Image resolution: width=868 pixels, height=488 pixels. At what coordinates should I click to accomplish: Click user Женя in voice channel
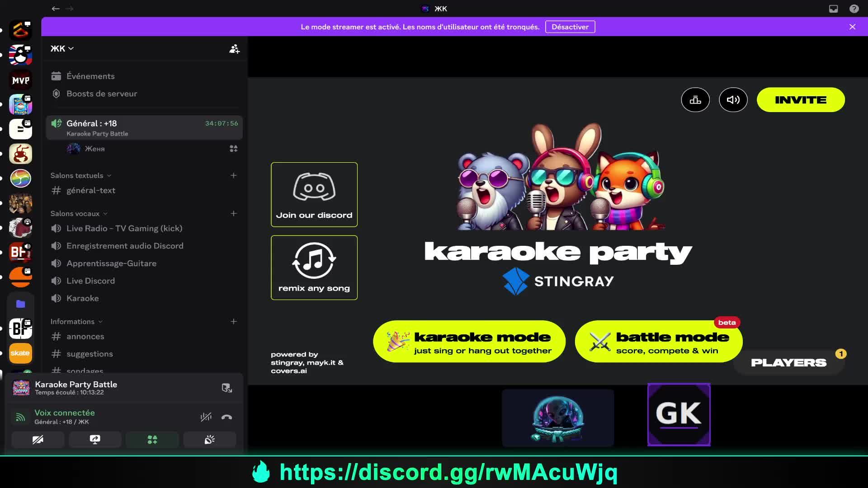95,149
